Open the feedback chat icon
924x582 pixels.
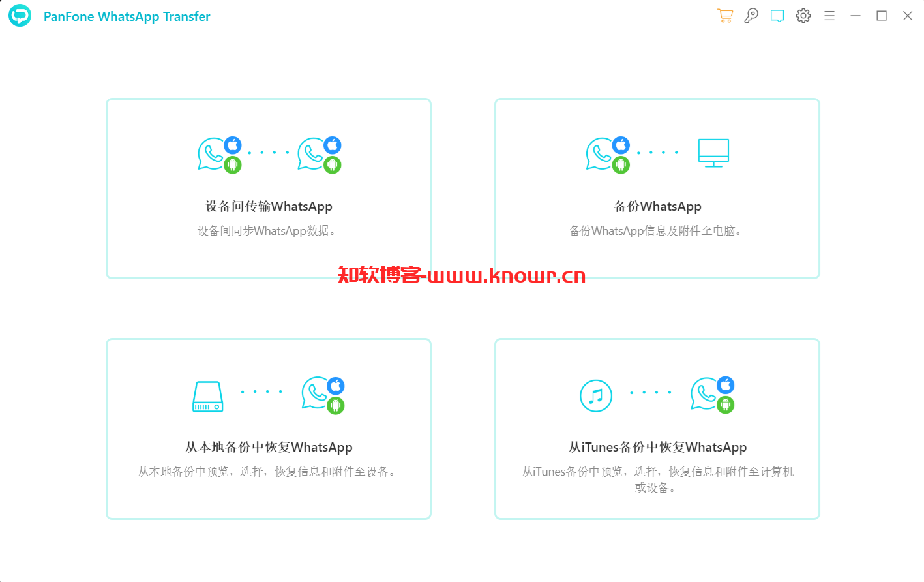tap(777, 16)
